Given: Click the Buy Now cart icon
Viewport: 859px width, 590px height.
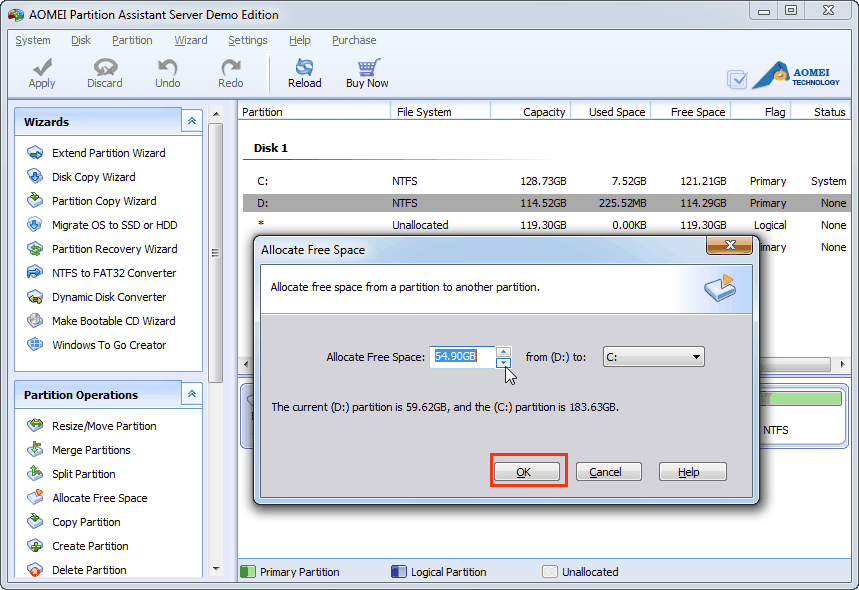Looking at the screenshot, I should 368,67.
